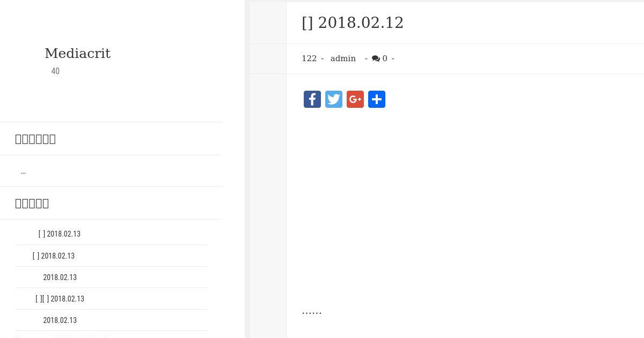Share the post on Facebook
Image resolution: width=644 pixels, height=338 pixels.
pyautogui.click(x=312, y=99)
